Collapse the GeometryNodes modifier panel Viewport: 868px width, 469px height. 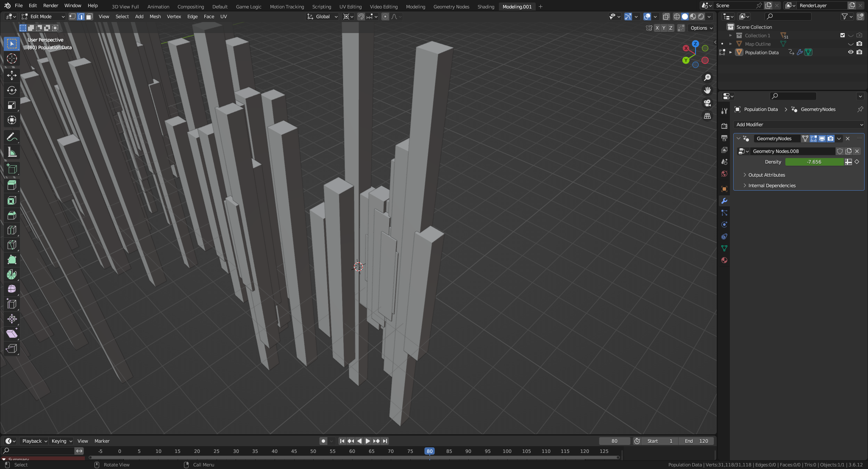click(x=738, y=139)
